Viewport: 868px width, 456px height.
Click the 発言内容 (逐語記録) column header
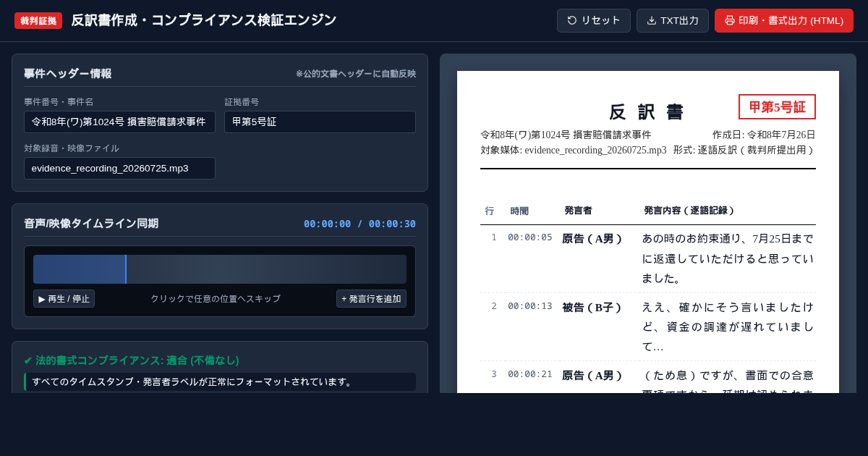(690, 211)
